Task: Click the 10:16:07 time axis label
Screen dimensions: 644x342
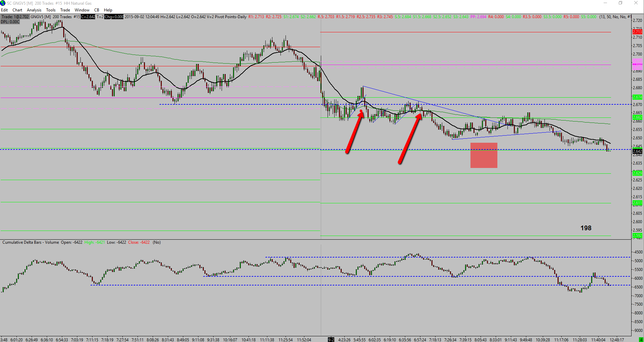Action: [230, 340]
